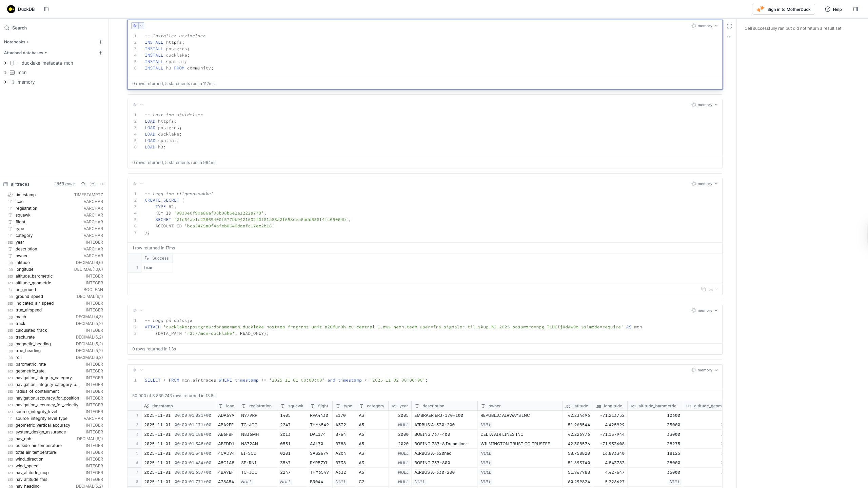Add a new notebook with plus icon
Viewport: 868px width, 488px height.
click(x=100, y=42)
